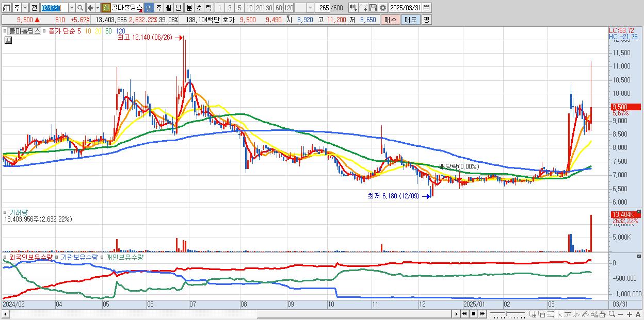
Task: Click the green 신 badge icon
Action: (x=106, y=8)
